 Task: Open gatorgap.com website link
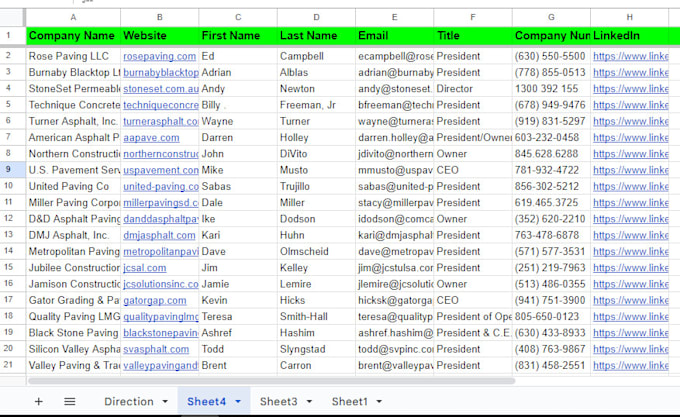155,300
